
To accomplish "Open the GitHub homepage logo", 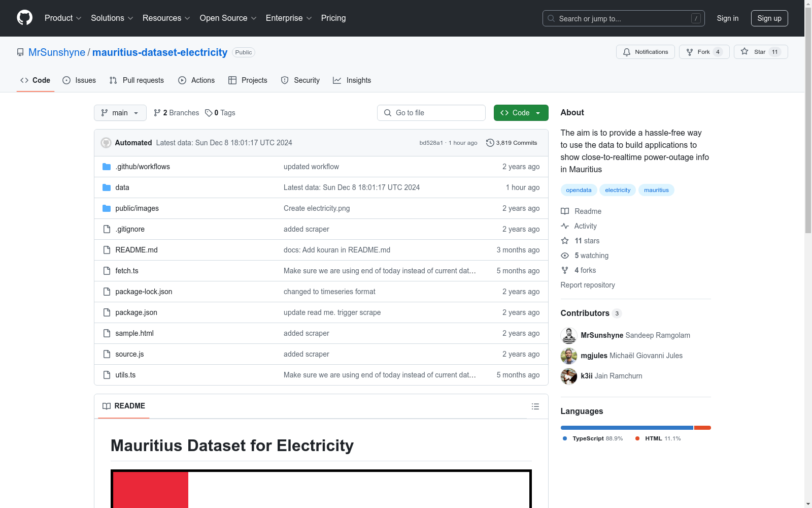I will click(24, 18).
